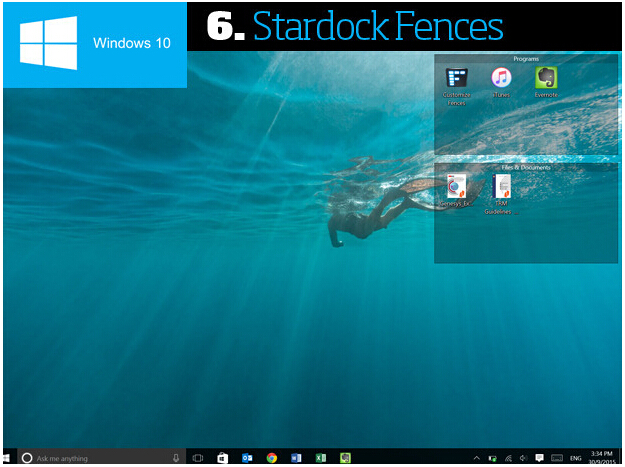Open the Genesys document file

coord(457,187)
